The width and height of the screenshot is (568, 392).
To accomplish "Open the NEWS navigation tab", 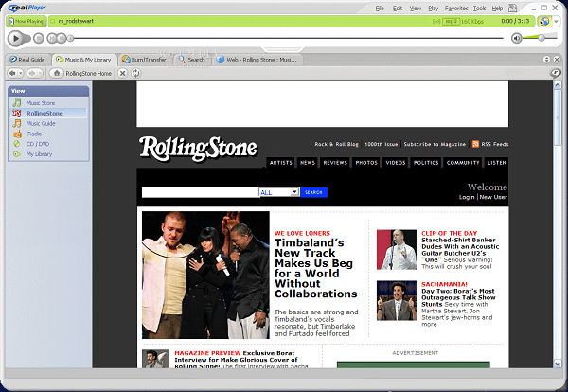I will coord(308,163).
